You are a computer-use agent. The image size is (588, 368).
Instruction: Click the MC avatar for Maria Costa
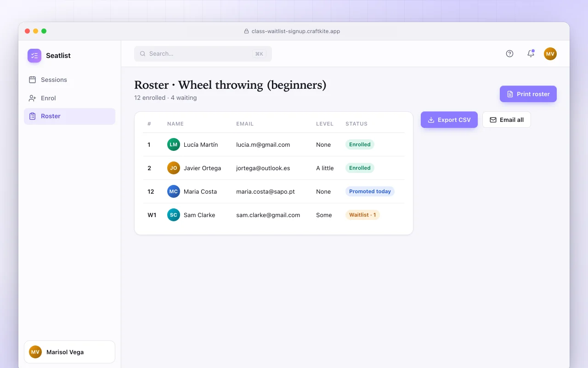174,191
